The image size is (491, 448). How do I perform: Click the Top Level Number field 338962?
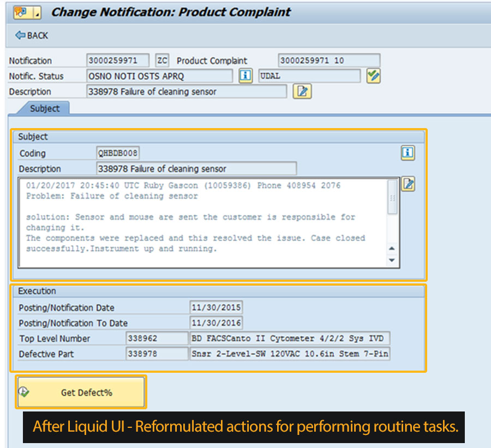click(157, 338)
